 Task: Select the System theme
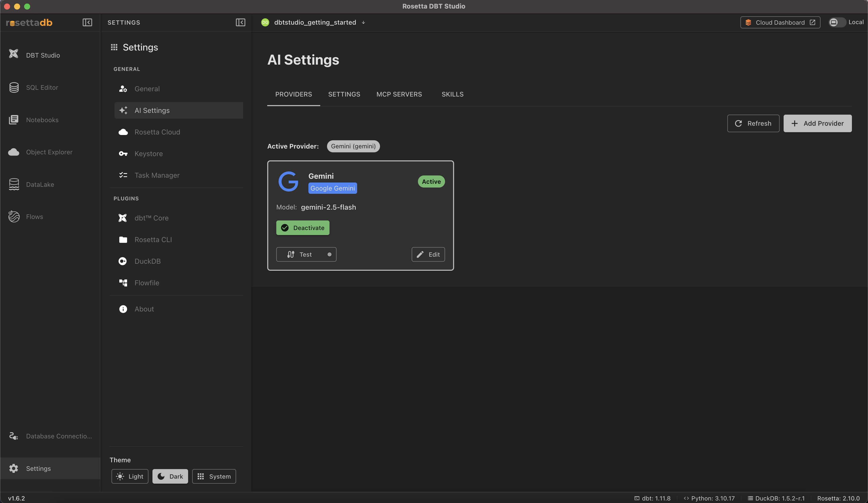tap(214, 476)
